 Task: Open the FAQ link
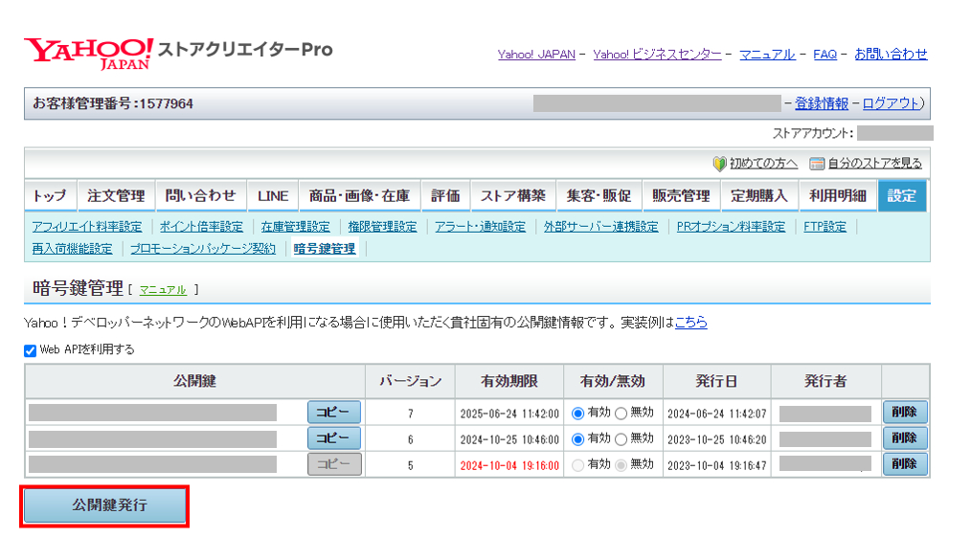click(824, 55)
